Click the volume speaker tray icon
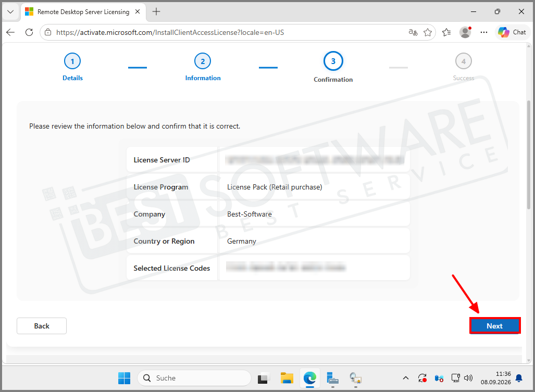Screen dimensions: 535x392 click(x=468, y=377)
